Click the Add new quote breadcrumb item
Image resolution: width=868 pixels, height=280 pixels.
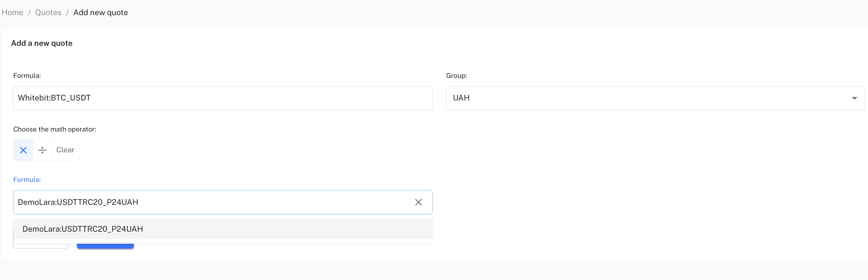pyautogui.click(x=101, y=13)
